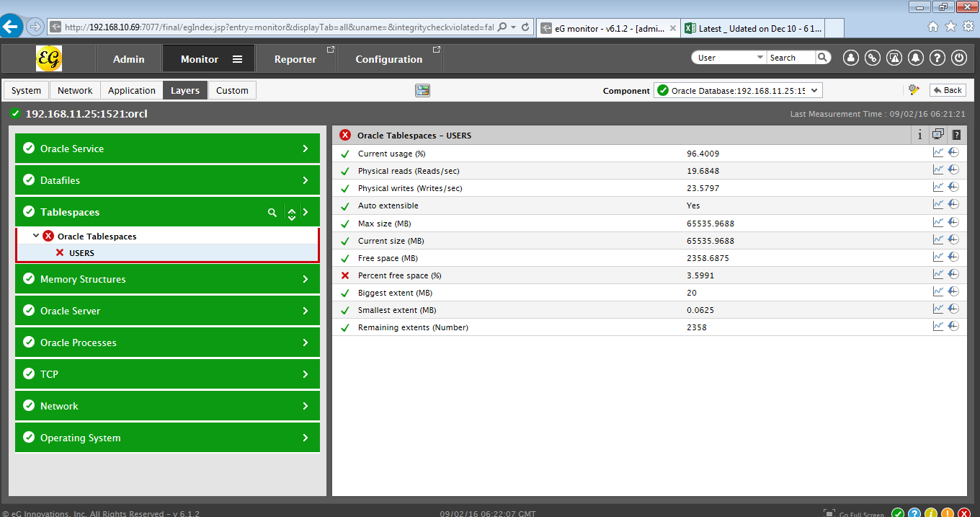Viewport: 980px width, 517px height.
Task: Click the yellow info status icon in footer
Action: [931, 514]
